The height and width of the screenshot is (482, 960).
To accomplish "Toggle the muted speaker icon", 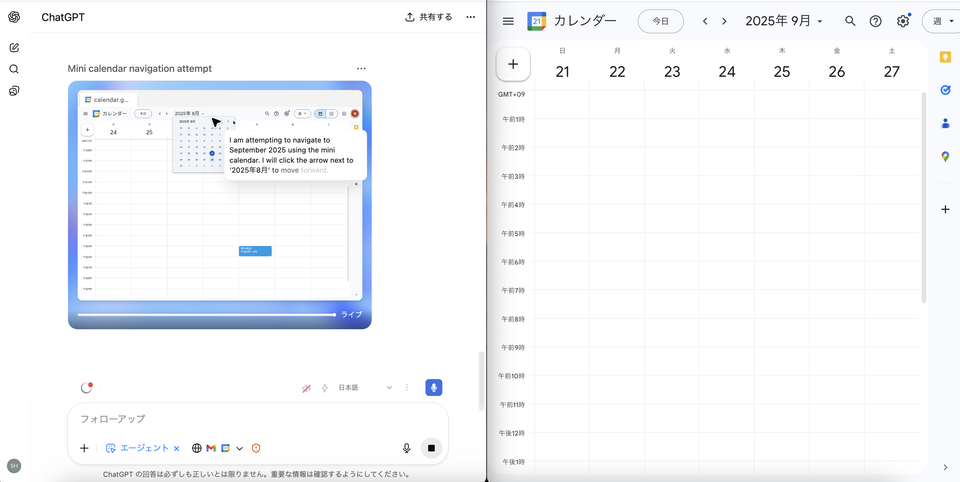I will tap(307, 388).
